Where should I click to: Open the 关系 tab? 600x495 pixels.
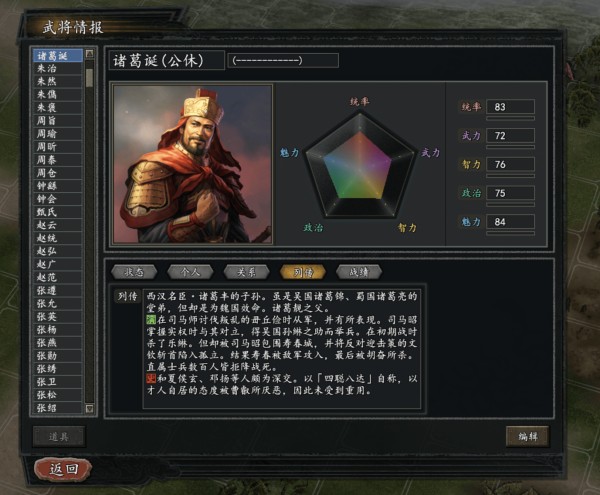coord(246,272)
